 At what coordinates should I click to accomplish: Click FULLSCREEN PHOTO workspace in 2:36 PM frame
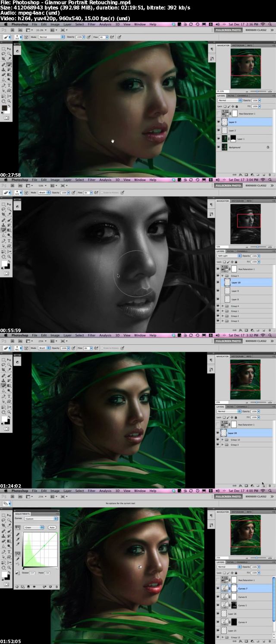click(x=228, y=30)
